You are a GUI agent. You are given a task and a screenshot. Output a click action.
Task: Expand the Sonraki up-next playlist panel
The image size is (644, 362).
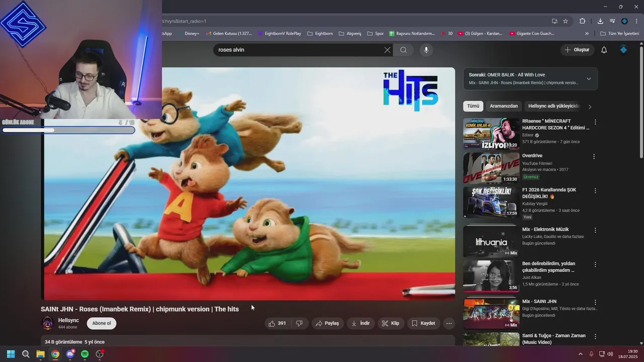(x=589, y=79)
